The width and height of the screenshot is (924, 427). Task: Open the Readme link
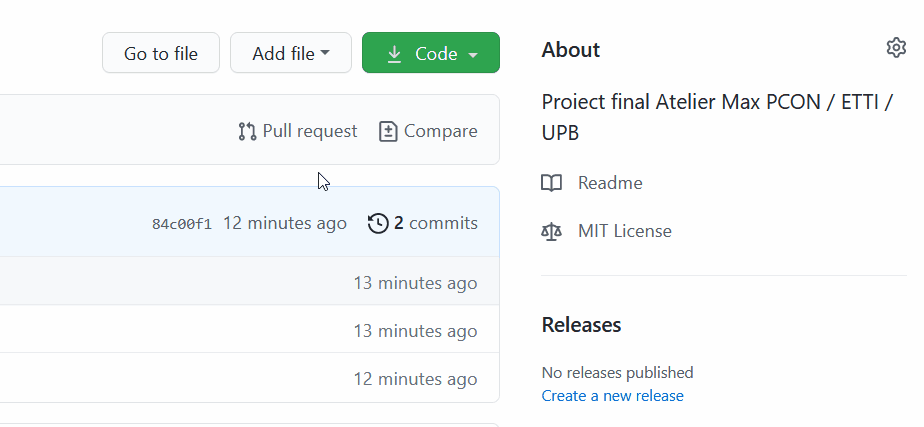click(x=610, y=183)
